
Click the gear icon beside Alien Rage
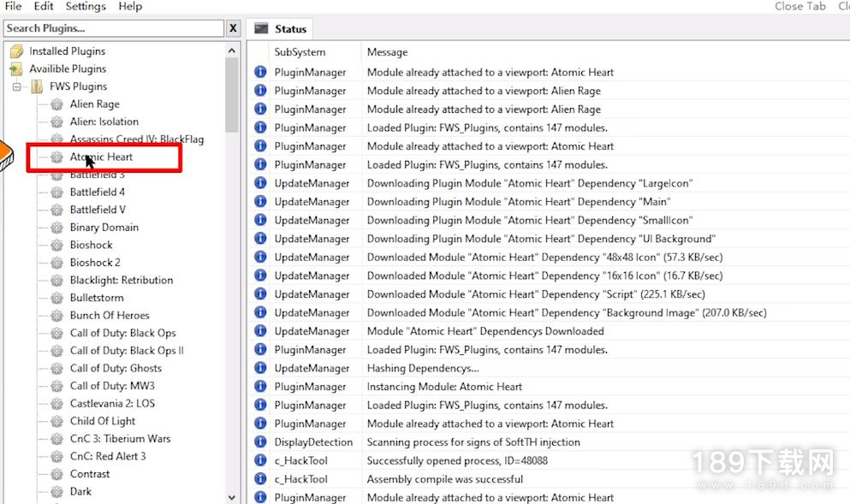pos(57,104)
